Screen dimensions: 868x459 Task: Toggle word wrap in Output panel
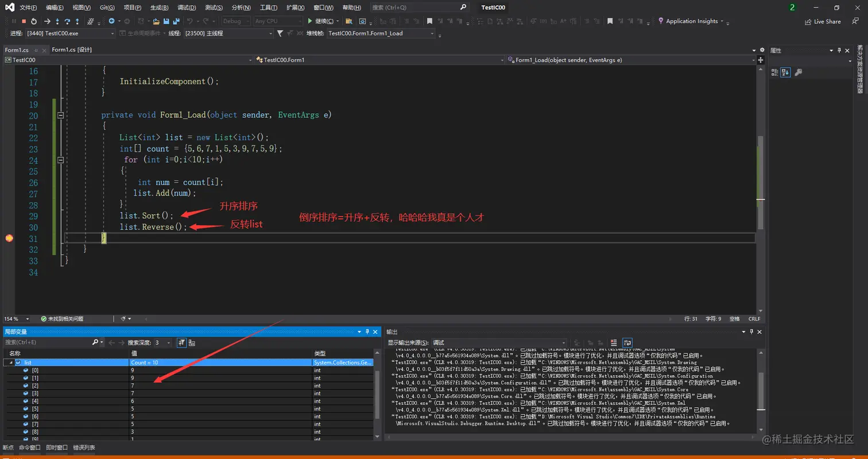[x=627, y=342]
